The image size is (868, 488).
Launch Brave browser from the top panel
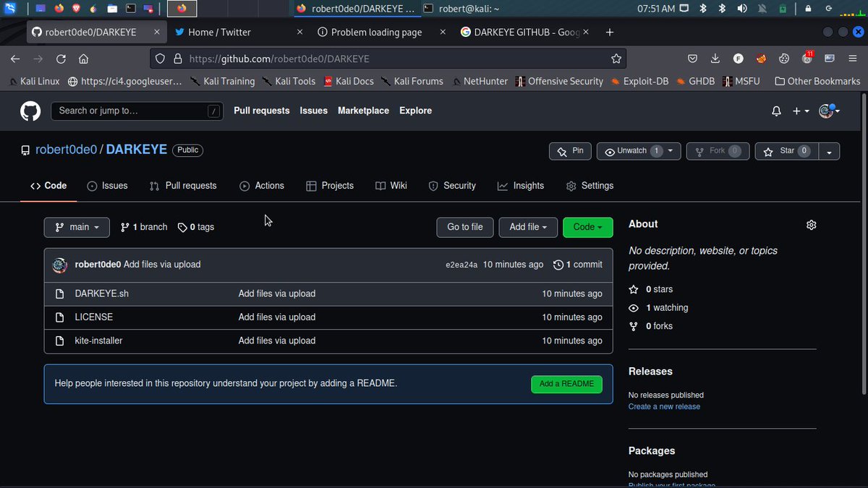[x=75, y=9]
